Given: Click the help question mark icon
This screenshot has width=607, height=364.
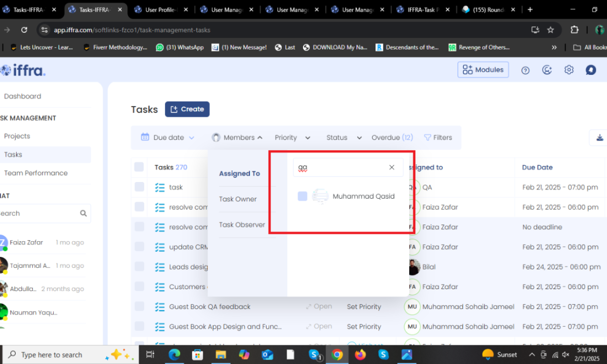Looking at the screenshot, I should [x=525, y=70].
